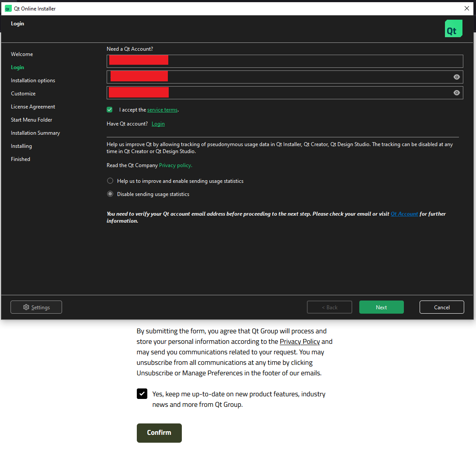
Task: Click the 'Have Qt account?' text
Action: 127,124
